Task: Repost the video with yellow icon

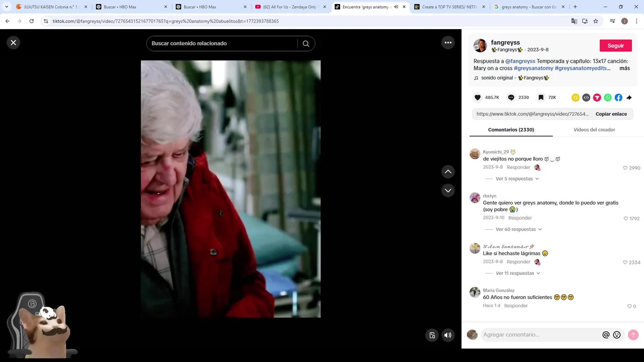Action: (576, 98)
